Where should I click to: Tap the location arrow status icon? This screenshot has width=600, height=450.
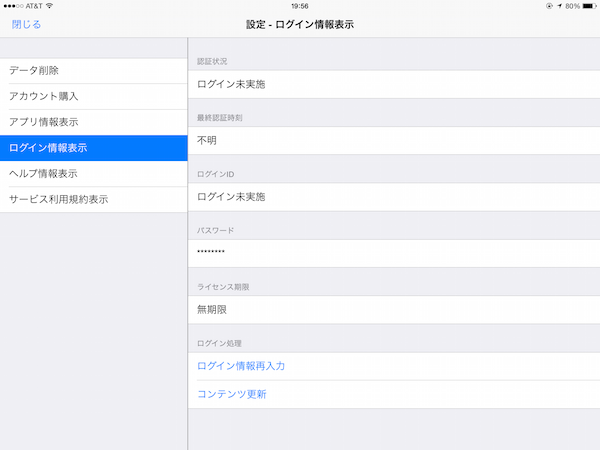pos(559,6)
